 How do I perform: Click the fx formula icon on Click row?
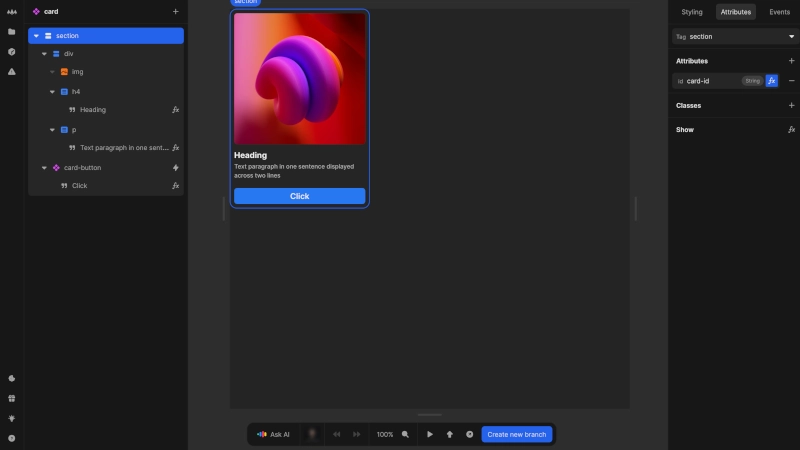pyautogui.click(x=176, y=186)
